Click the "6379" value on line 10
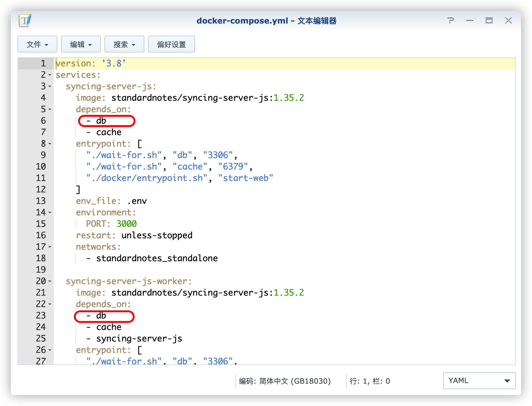Screen dimensions: 532x406 [x=233, y=167]
